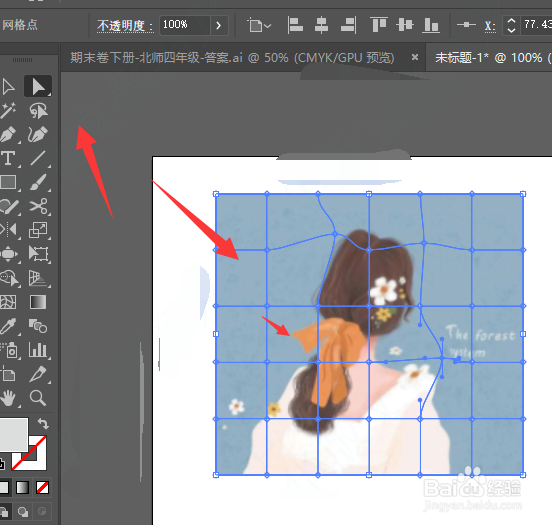
Task: Select the Lasso tool
Action: pyautogui.click(x=38, y=111)
